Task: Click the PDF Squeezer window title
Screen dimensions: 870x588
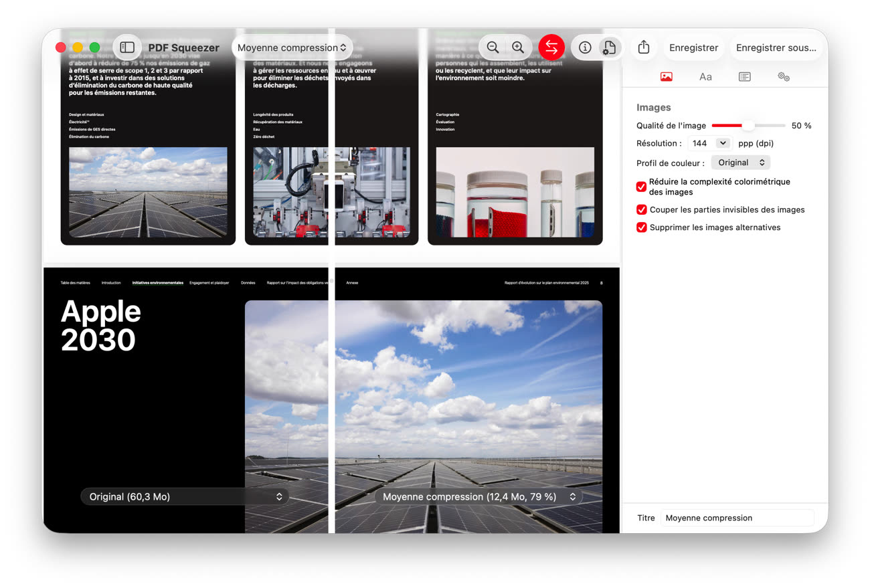Action: 183,47
